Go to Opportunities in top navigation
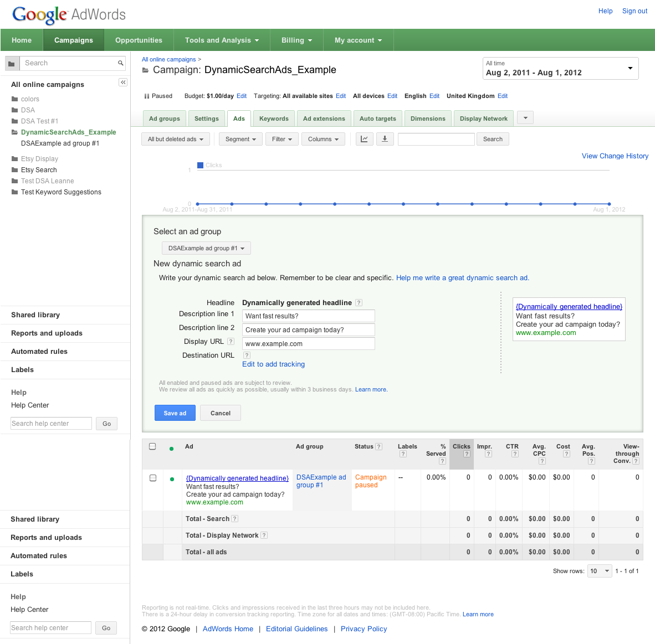The width and height of the screenshot is (655, 644). point(139,40)
